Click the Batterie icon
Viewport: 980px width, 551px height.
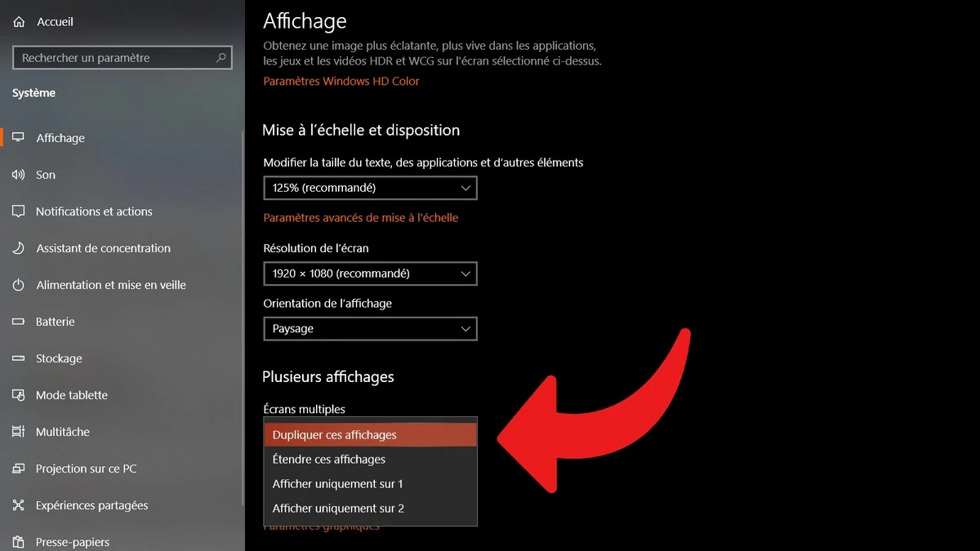click(x=19, y=322)
